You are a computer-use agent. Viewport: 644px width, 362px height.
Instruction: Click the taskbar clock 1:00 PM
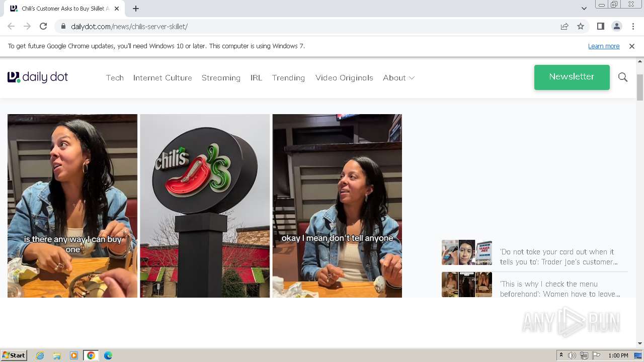[x=618, y=355]
